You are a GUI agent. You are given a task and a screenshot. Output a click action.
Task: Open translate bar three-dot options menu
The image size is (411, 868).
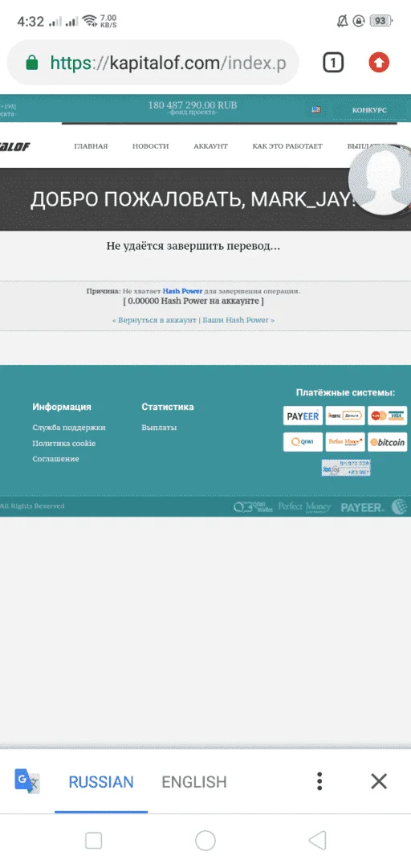point(319,781)
